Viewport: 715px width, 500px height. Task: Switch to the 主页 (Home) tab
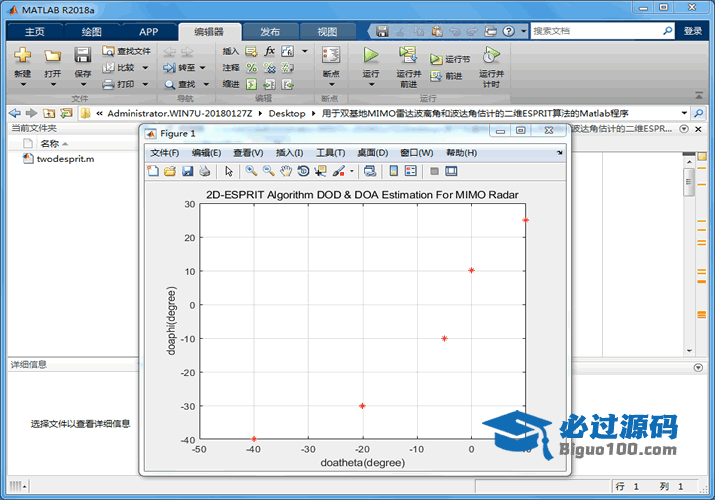click(x=35, y=31)
